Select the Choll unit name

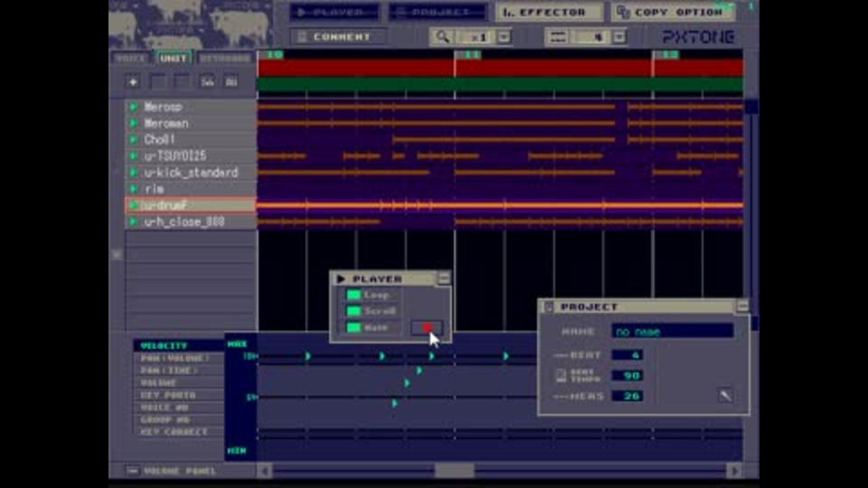(160, 139)
